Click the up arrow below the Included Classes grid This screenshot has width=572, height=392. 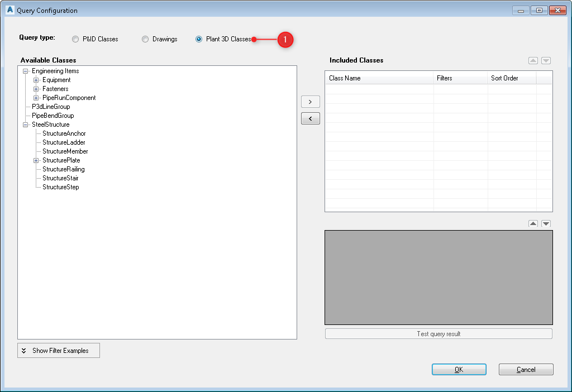pyautogui.click(x=533, y=223)
